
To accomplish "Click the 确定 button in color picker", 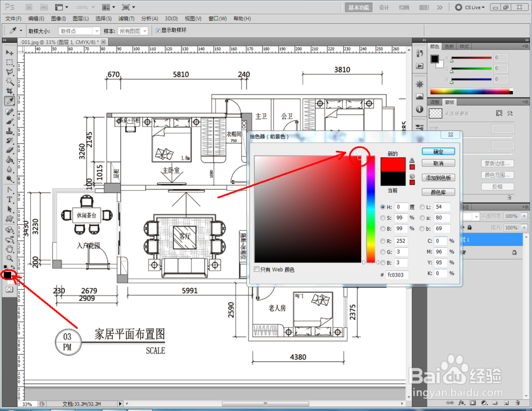I will point(438,152).
